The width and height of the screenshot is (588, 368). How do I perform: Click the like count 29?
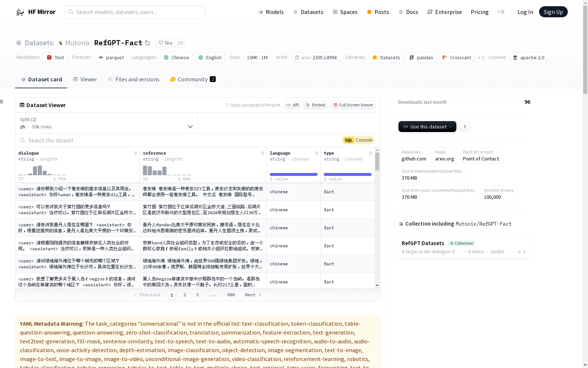coord(180,43)
